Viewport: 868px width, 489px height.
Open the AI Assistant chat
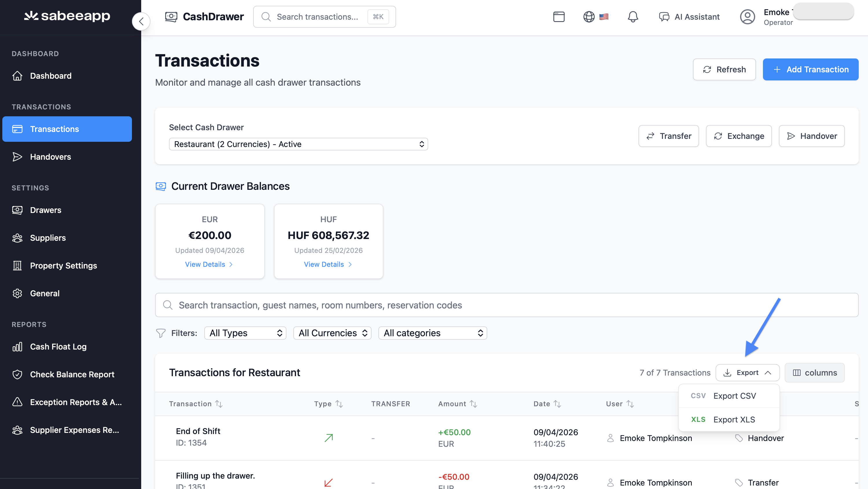coord(689,17)
